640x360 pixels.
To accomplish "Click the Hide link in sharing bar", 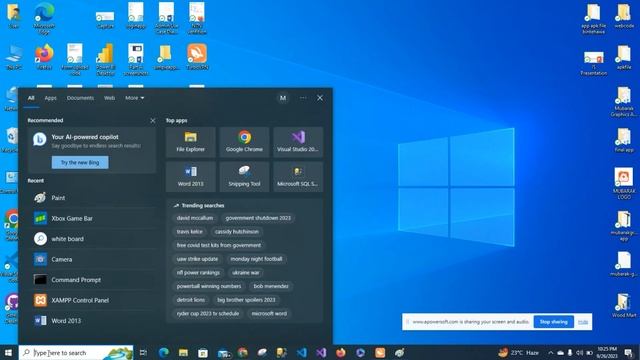I will tap(583, 322).
